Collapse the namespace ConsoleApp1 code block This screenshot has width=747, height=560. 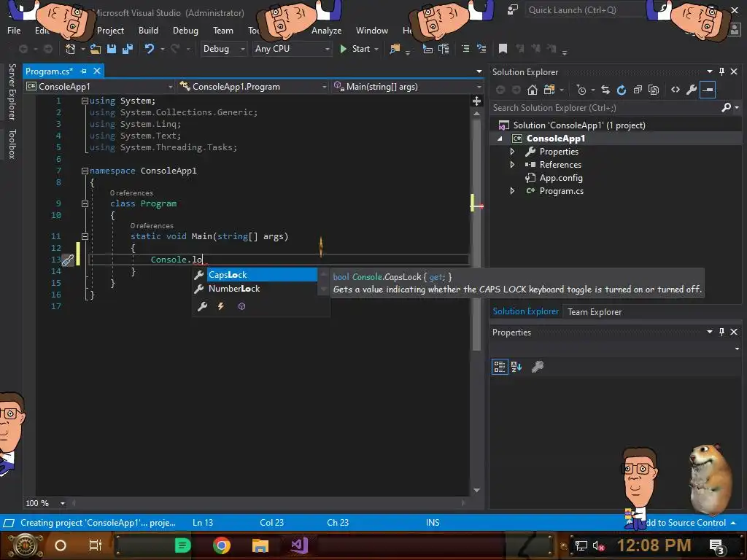click(85, 171)
